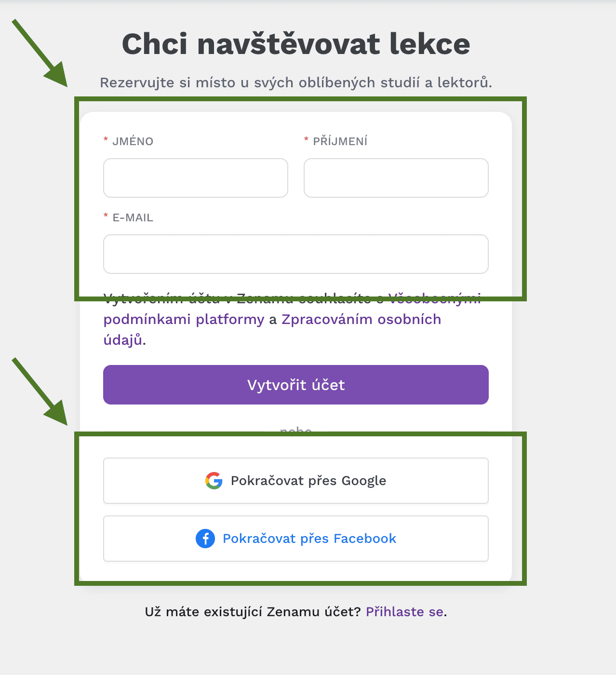Click the red asterisk beside JMÉNO
The width and height of the screenshot is (616, 675).
click(x=106, y=140)
